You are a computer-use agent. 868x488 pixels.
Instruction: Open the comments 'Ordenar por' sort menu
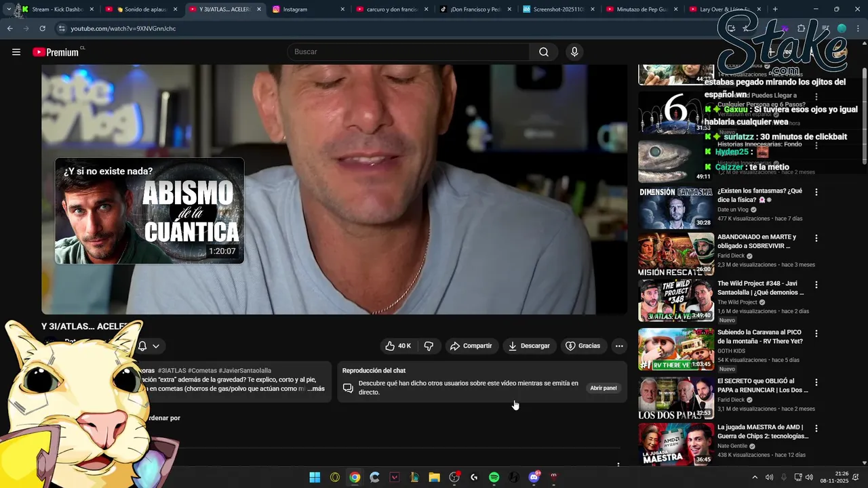165,418
